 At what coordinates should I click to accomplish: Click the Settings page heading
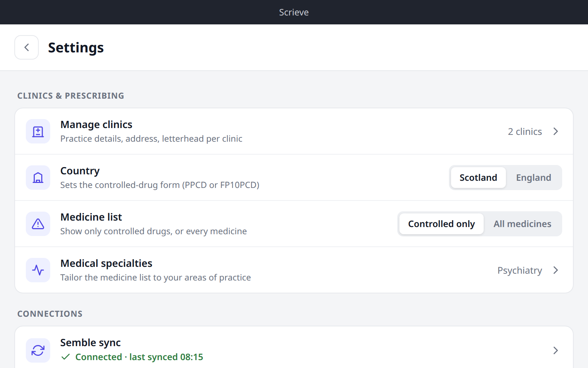coord(76,48)
